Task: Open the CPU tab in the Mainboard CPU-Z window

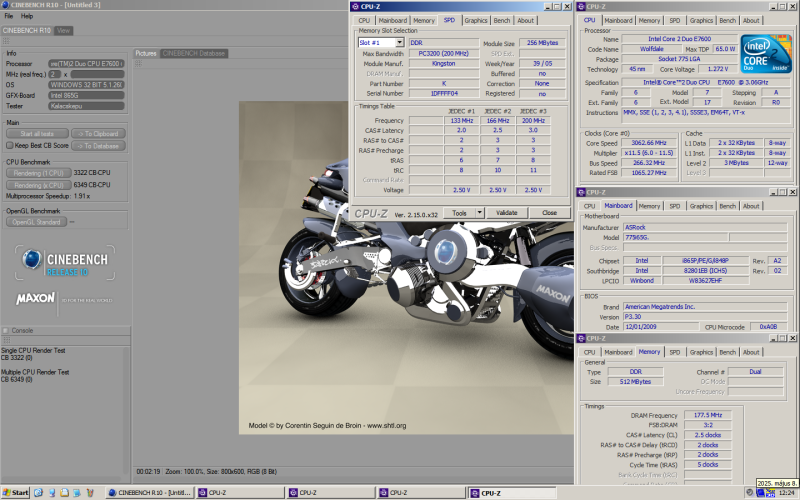Action: (589, 206)
